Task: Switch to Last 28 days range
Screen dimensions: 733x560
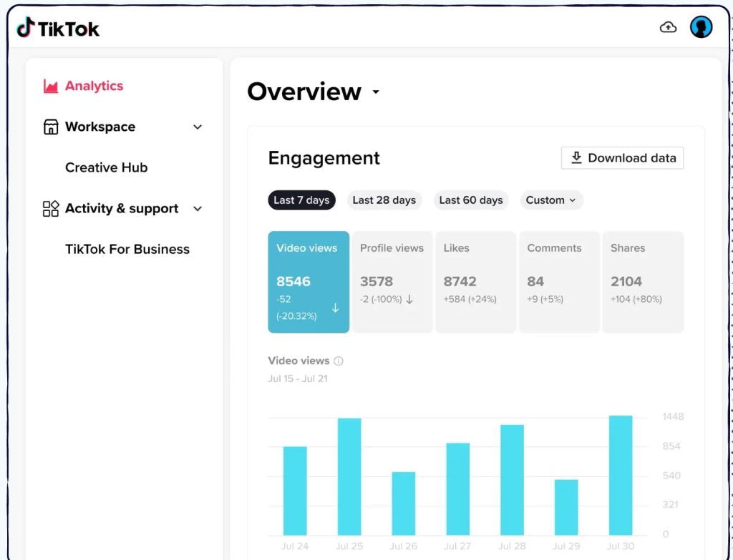Action: 384,200
